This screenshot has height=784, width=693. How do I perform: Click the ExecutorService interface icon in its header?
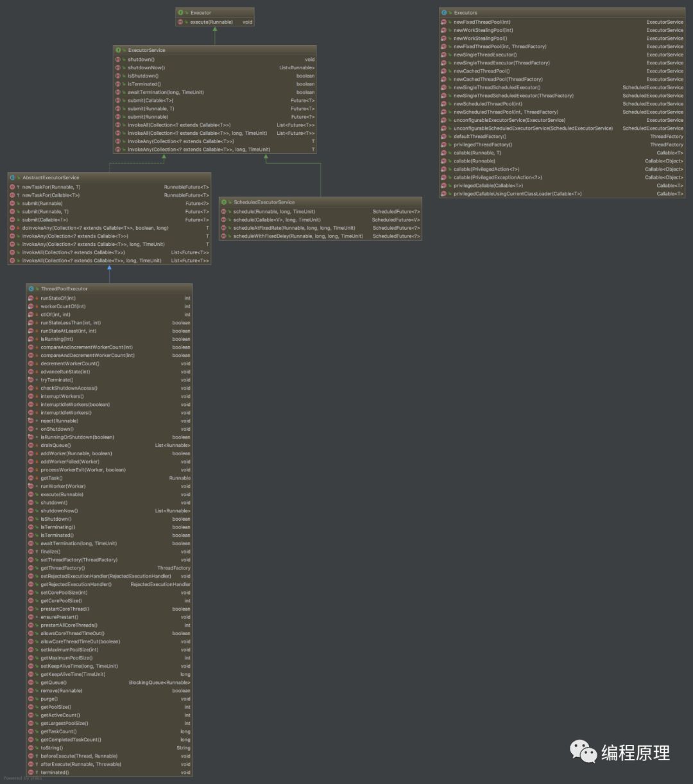coord(118,50)
